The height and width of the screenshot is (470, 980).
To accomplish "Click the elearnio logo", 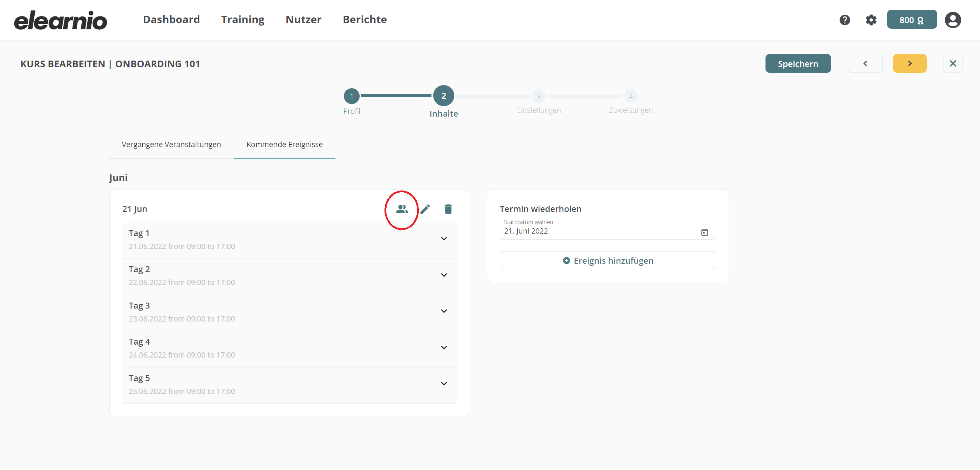I will pos(61,20).
